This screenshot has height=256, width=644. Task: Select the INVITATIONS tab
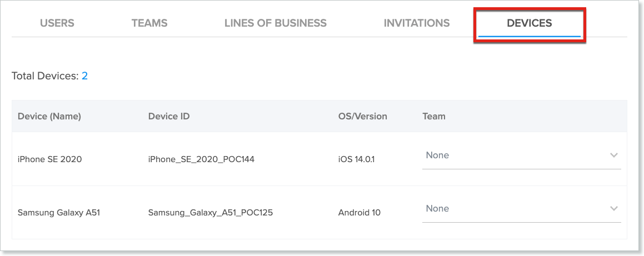[x=417, y=23]
